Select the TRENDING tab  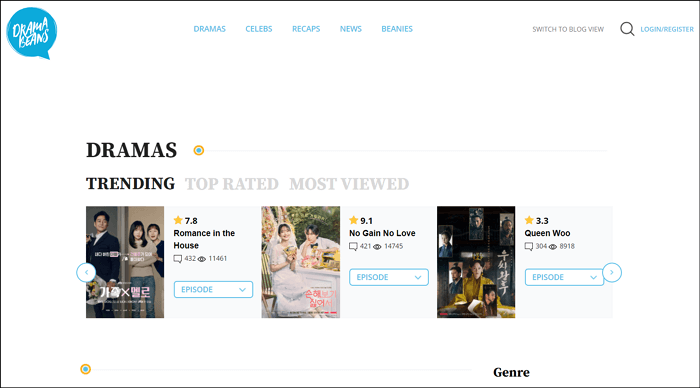tap(130, 184)
